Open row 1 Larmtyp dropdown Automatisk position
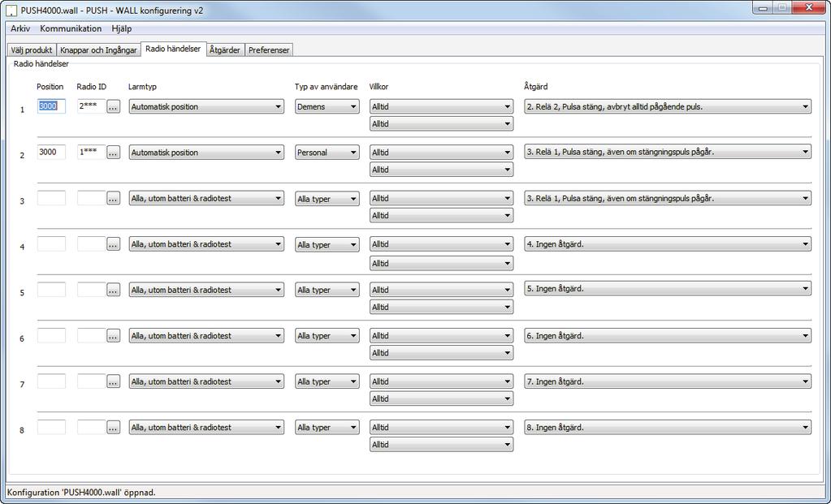 [206, 106]
